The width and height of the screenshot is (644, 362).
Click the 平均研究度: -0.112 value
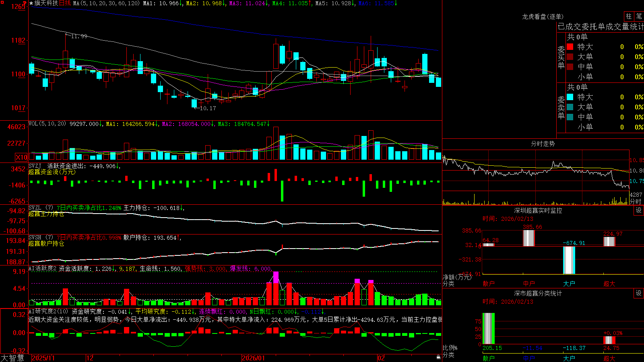click(x=163, y=311)
